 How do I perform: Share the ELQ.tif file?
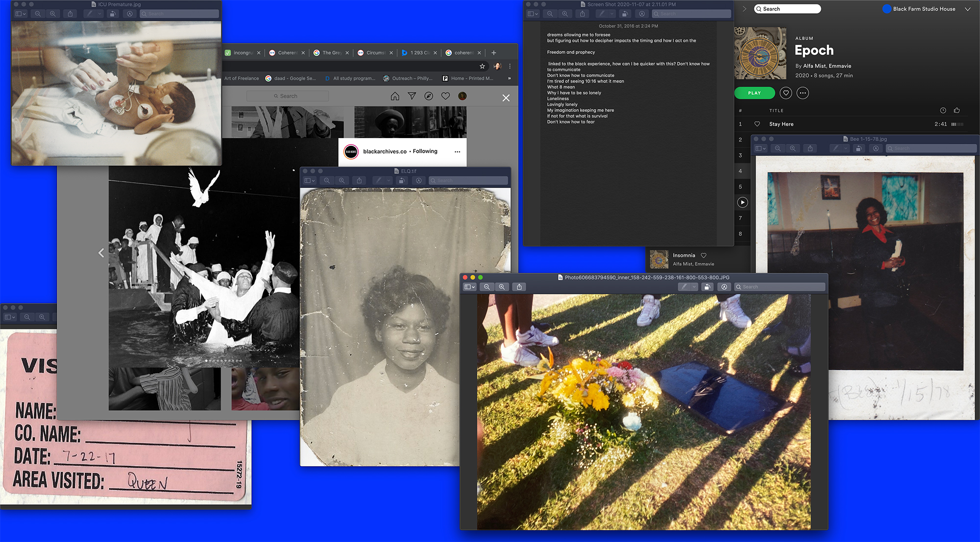(359, 181)
